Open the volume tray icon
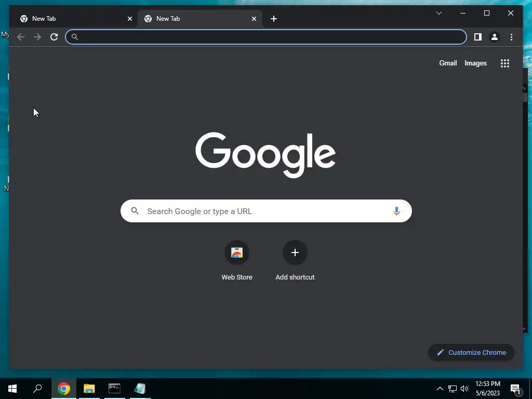 pyautogui.click(x=464, y=389)
